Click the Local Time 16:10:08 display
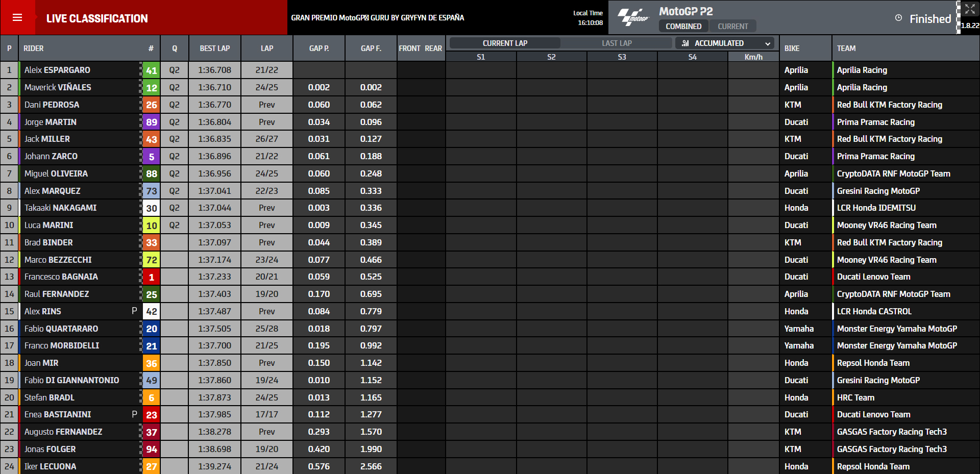Screen dimensions: 980x474 588,18
